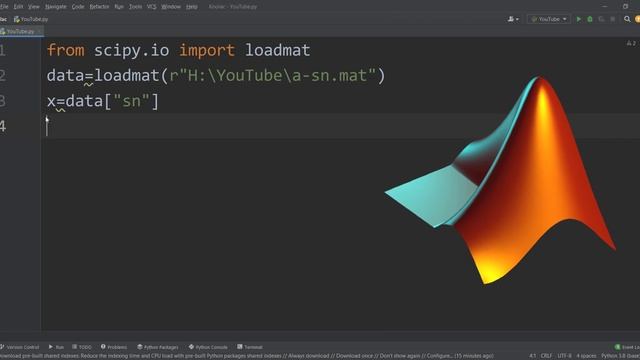Open the TODO tool window
Viewport: 640px width, 360px height.
pos(82,347)
